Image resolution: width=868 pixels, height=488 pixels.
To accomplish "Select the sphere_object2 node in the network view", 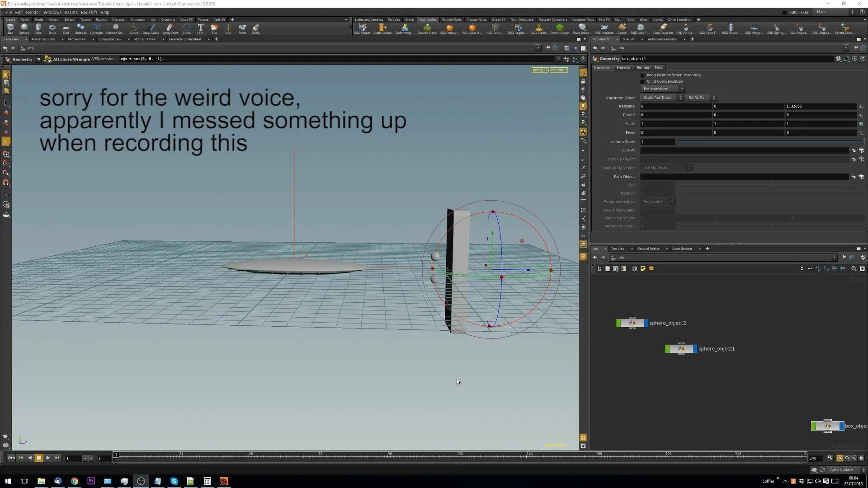I will [632, 323].
